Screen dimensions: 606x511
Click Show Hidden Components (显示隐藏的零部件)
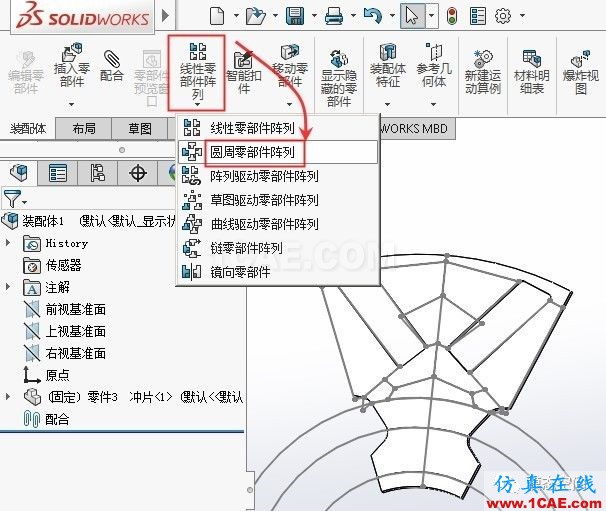pyautogui.click(x=339, y=78)
